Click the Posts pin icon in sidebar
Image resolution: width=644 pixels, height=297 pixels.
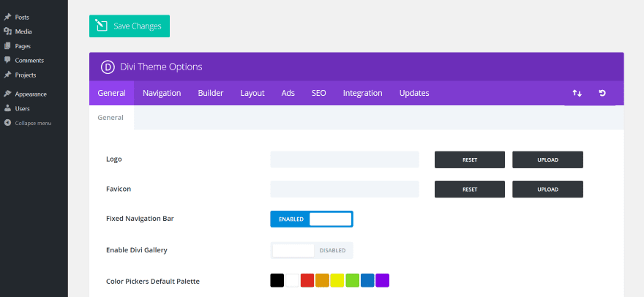tap(7, 17)
